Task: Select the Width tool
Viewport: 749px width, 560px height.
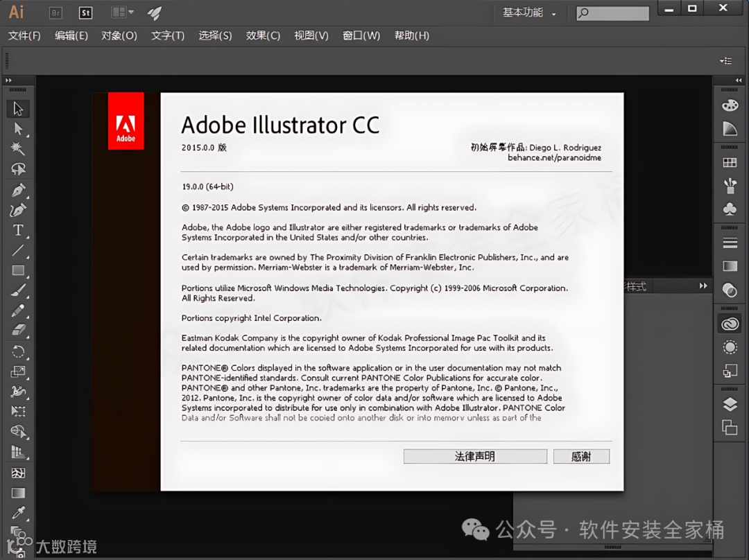Action: point(18,392)
